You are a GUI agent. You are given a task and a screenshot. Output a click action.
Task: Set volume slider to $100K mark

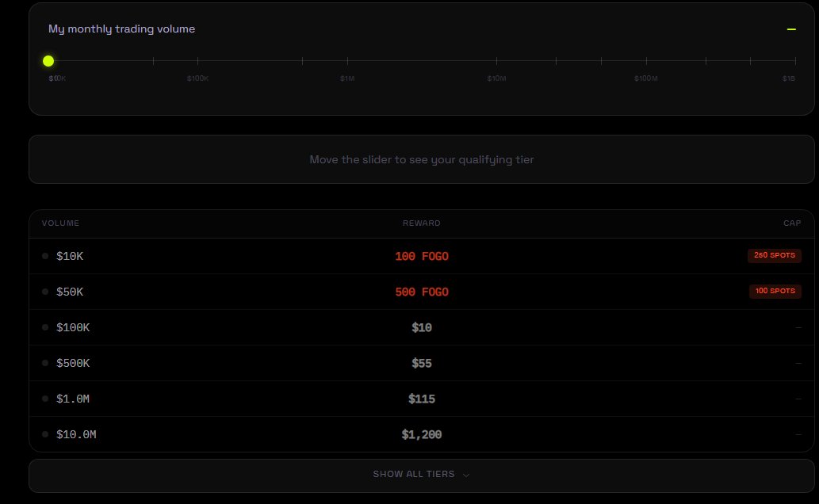(x=197, y=61)
